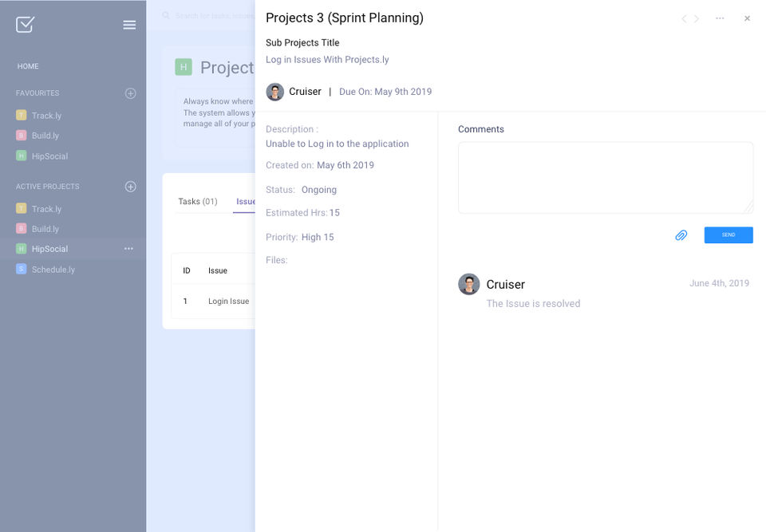Viewport: 766px width, 532px height.
Task: Open HipSocial project options ellipsis
Action: coord(128,249)
